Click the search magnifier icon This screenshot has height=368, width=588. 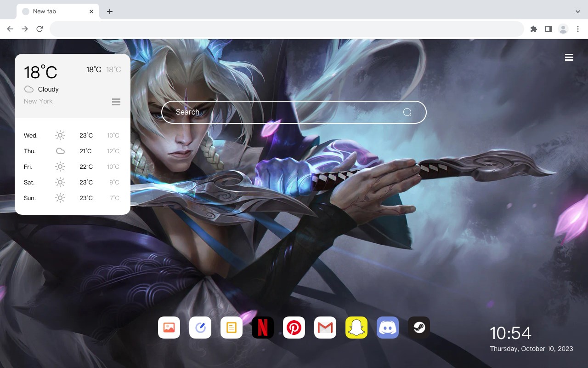pyautogui.click(x=407, y=112)
